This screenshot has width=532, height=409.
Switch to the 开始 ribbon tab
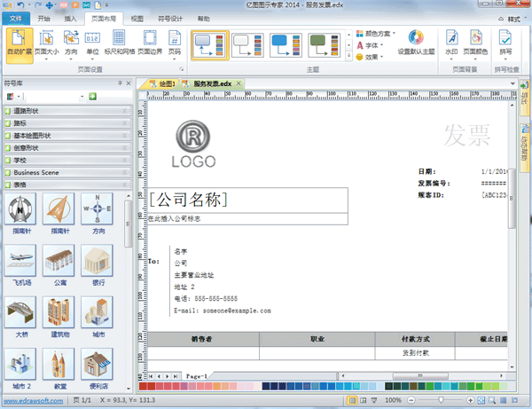43,19
